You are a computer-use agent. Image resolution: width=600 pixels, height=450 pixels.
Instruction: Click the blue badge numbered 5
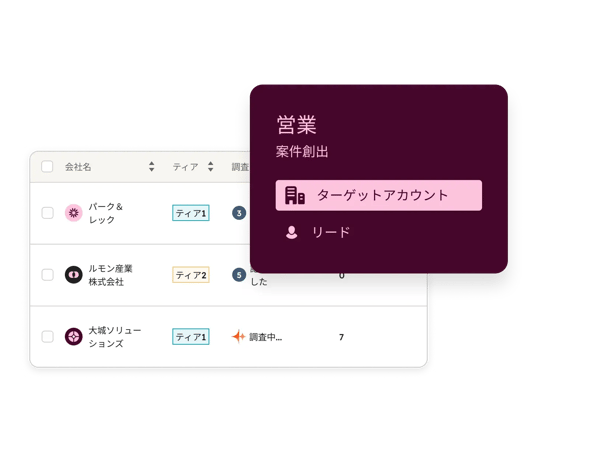click(x=239, y=275)
